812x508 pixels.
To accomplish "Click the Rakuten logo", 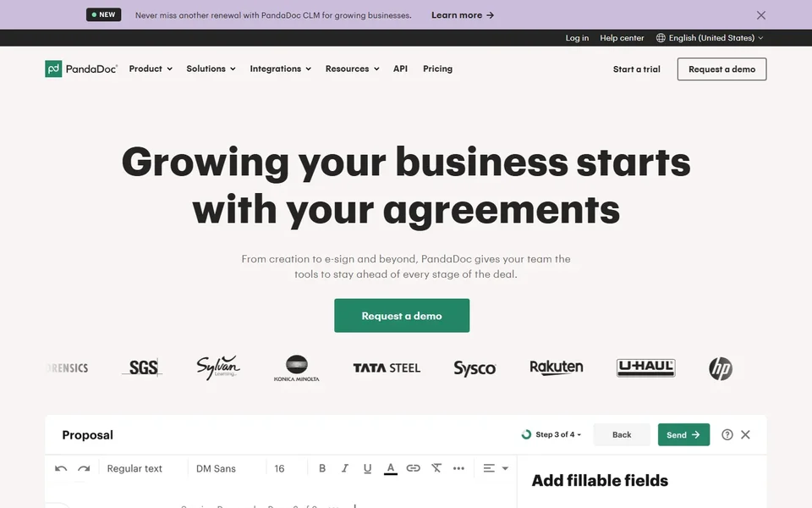I will coord(557,367).
